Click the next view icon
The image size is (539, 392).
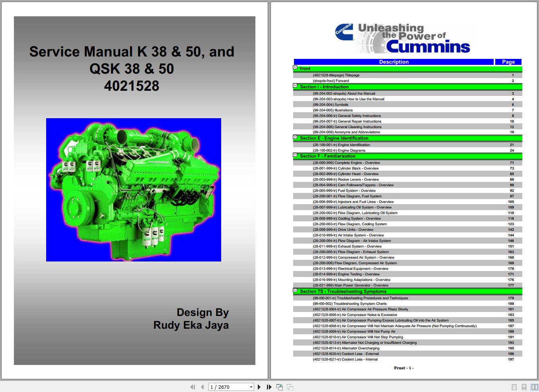[x=290, y=387]
